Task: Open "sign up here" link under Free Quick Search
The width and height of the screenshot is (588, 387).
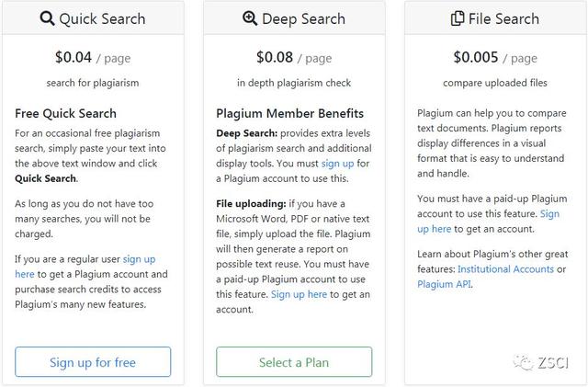Action: point(138,259)
